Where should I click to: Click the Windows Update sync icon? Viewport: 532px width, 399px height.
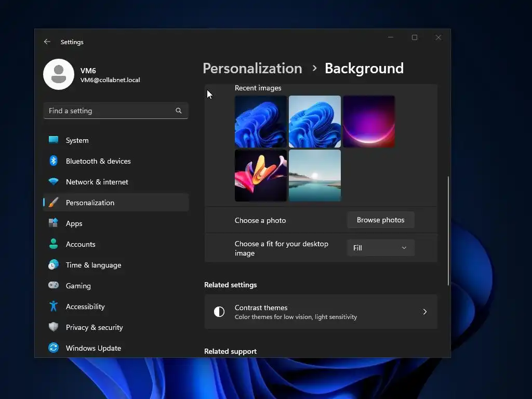[54, 348]
